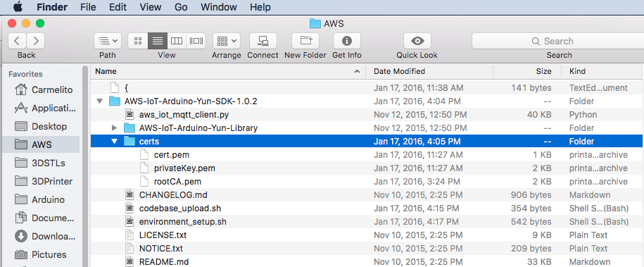Click AWS folder icon in title bar

[315, 23]
